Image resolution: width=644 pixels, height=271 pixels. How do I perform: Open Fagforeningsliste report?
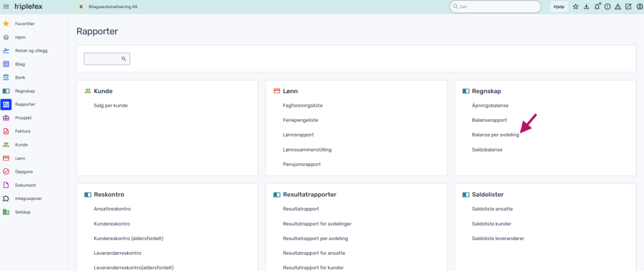click(x=303, y=106)
